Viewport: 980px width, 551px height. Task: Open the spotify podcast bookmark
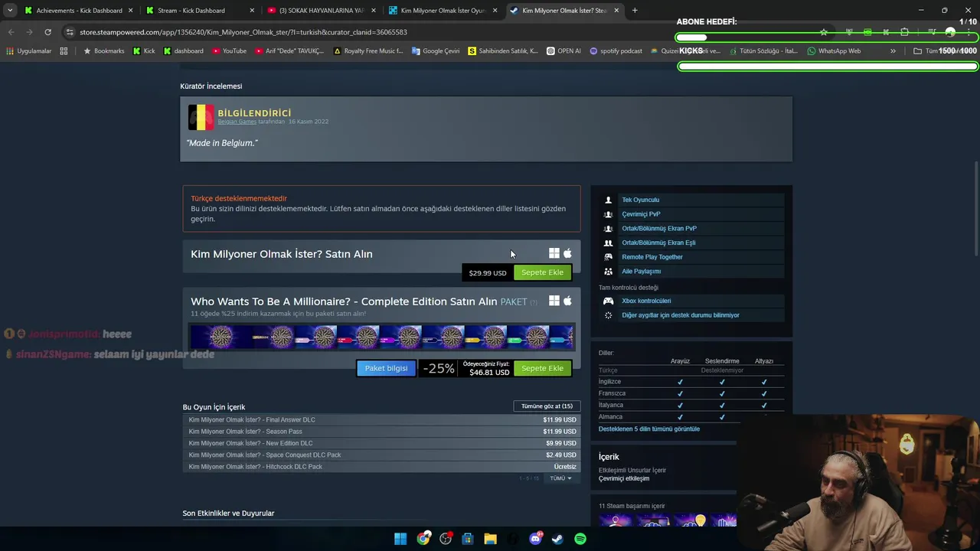pyautogui.click(x=616, y=51)
